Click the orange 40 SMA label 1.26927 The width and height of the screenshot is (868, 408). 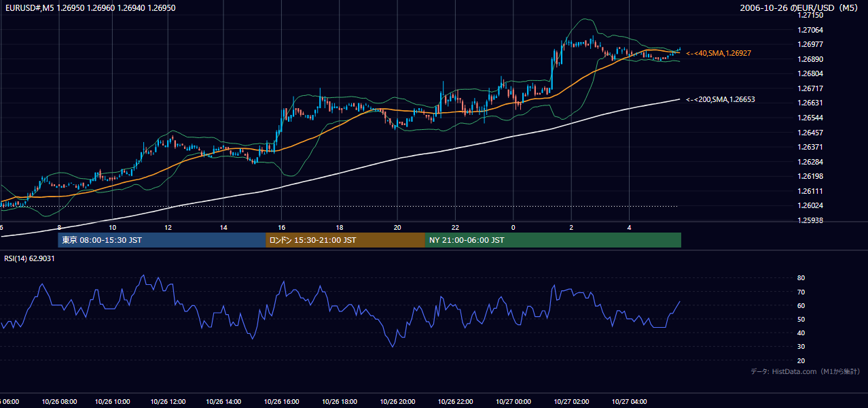tap(719, 53)
